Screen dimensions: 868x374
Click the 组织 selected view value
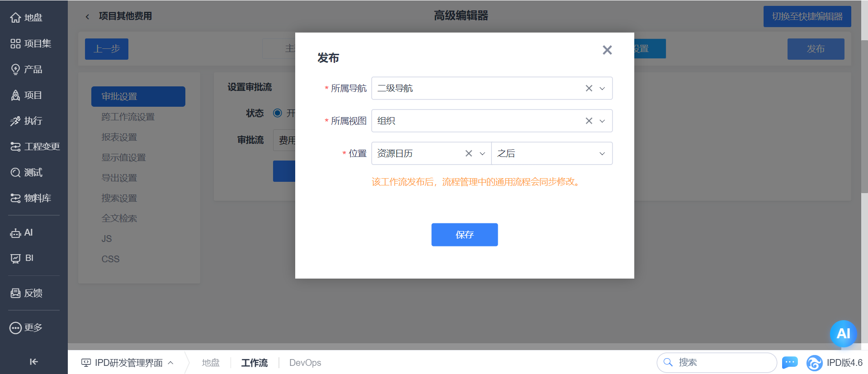386,121
